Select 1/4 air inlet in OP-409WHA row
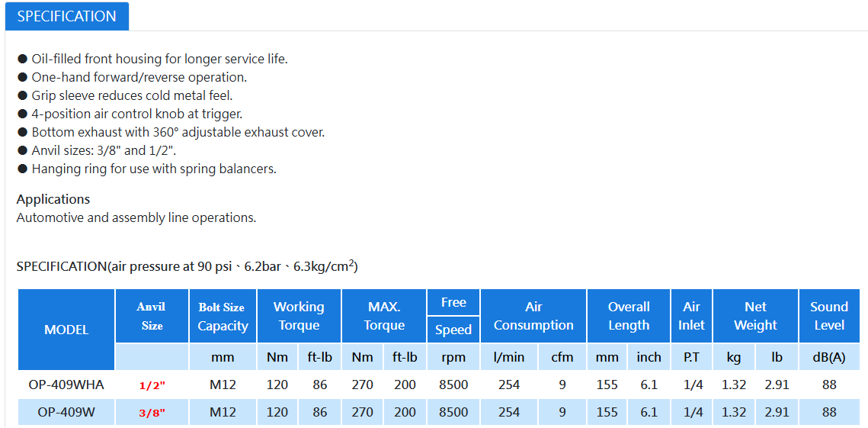The height and width of the screenshot is (428, 868). tap(692, 385)
